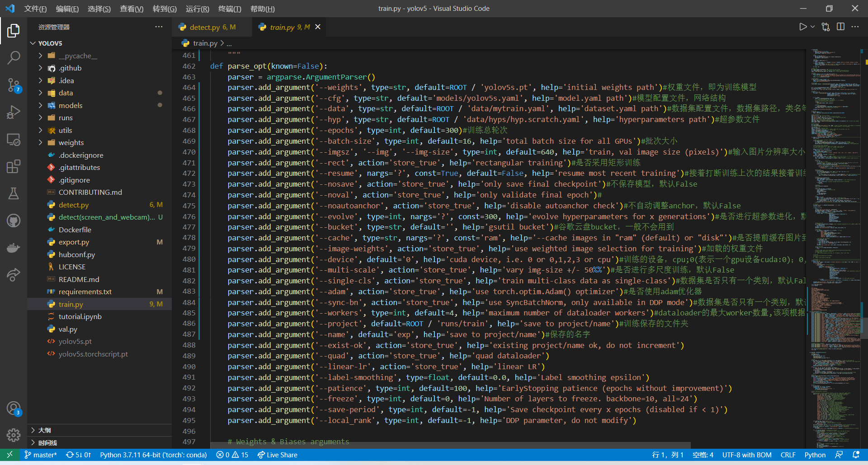
Task: Expand the 大纲 outline section
Action: pos(99,430)
